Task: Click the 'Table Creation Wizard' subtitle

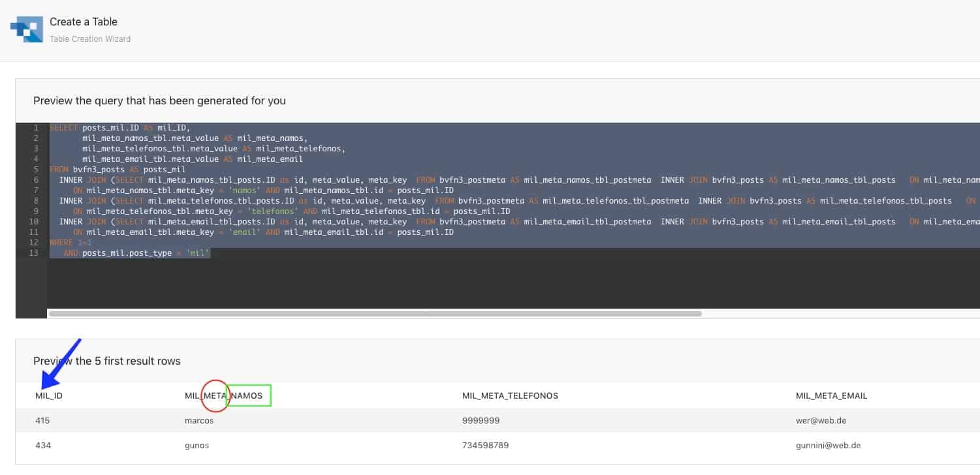Action: click(90, 39)
